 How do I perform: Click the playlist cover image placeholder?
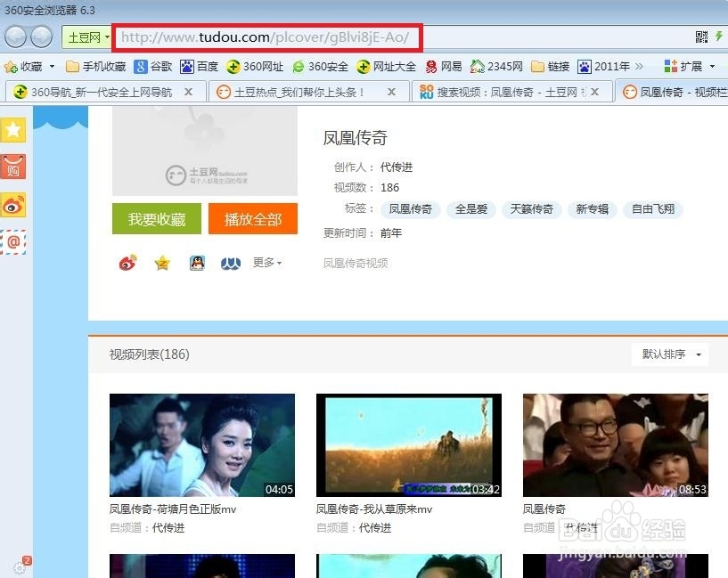(x=205, y=151)
